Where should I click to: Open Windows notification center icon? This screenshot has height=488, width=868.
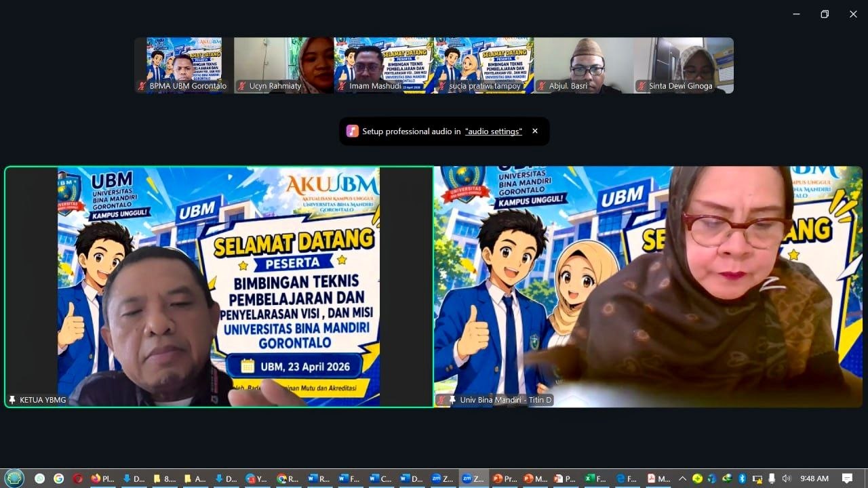847,479
